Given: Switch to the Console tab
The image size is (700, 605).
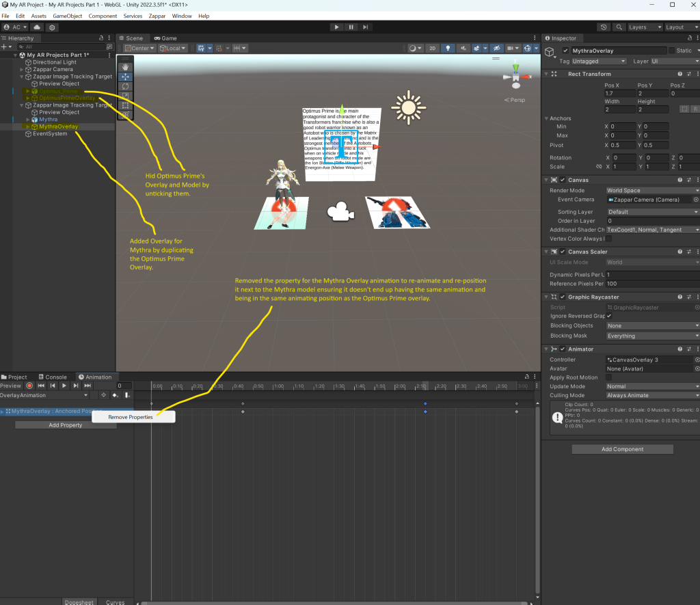Looking at the screenshot, I should coord(56,377).
